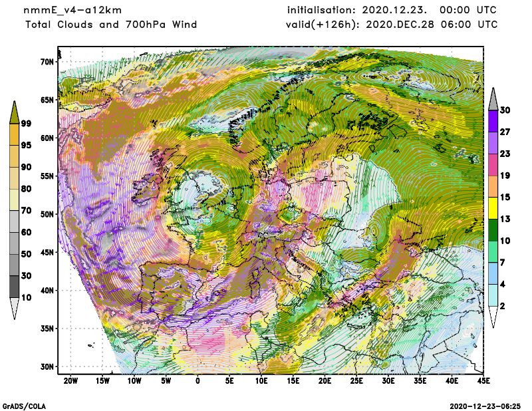Viewport: 532px width, 411px height.
Task: Select the pink 19–23 wind legend swatch
Action: (493, 164)
